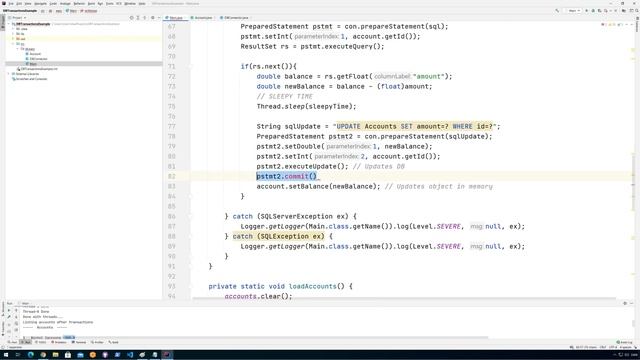Select the DBTransactionsExample.iml file
The height and width of the screenshot is (360, 640).
[x=38, y=69]
